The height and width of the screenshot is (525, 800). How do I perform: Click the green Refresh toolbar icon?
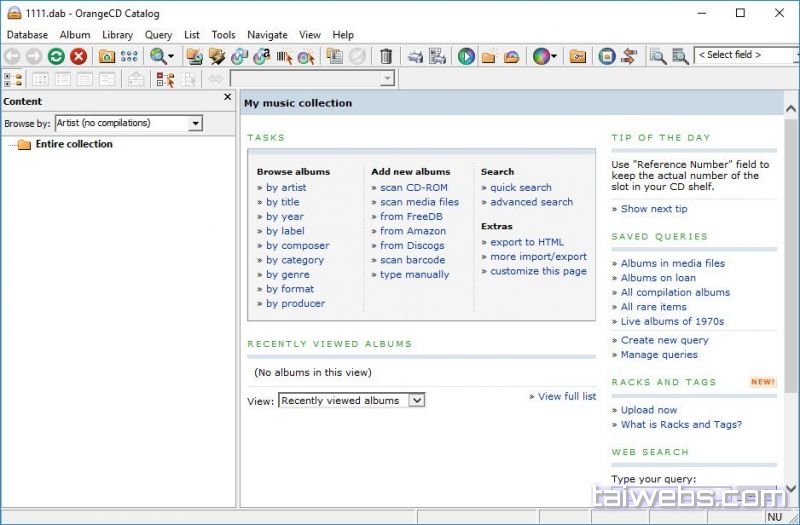tap(56, 57)
